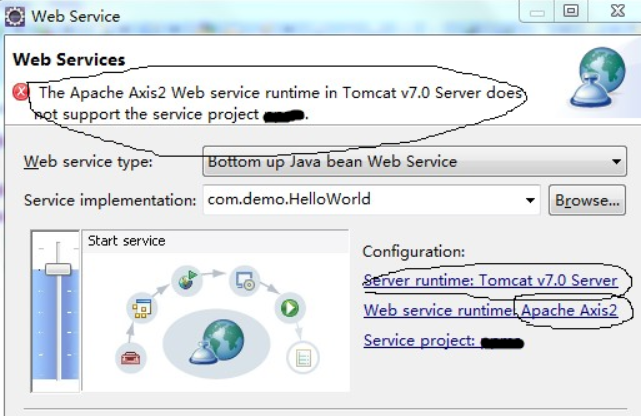
Task: Click the central globe service image
Action: pyautogui.click(x=217, y=342)
